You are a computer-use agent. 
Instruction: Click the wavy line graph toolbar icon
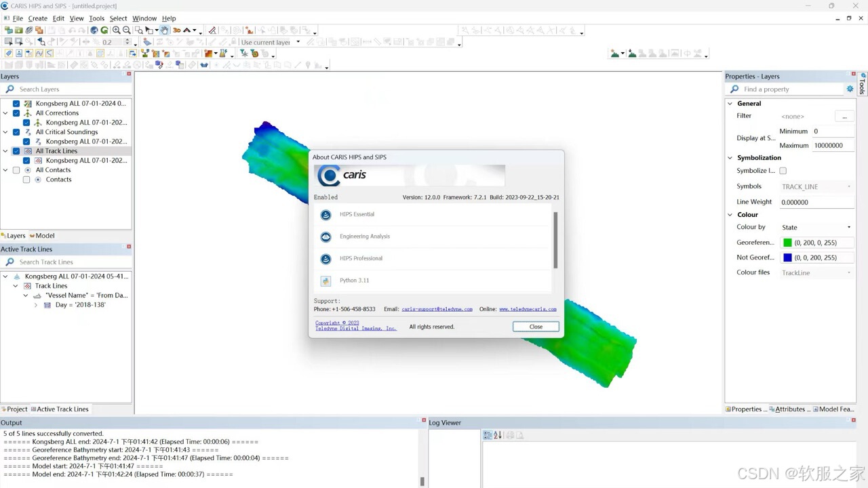coord(39,54)
